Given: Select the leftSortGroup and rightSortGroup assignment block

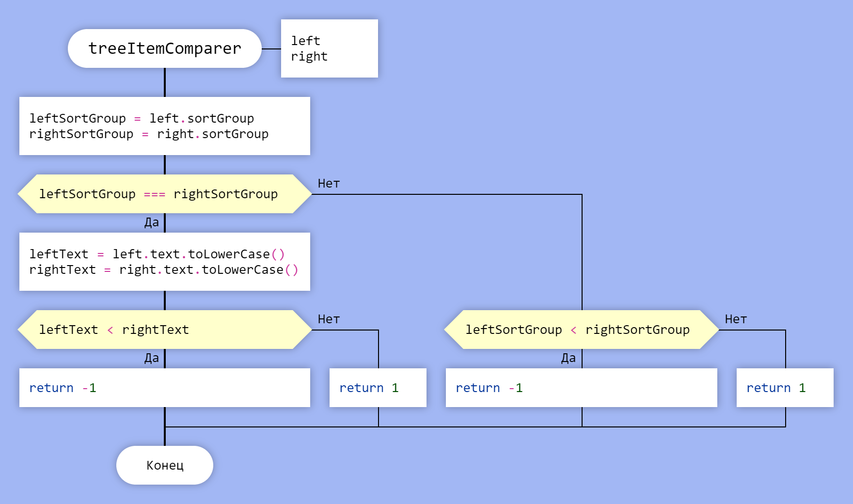Looking at the screenshot, I should [x=164, y=126].
